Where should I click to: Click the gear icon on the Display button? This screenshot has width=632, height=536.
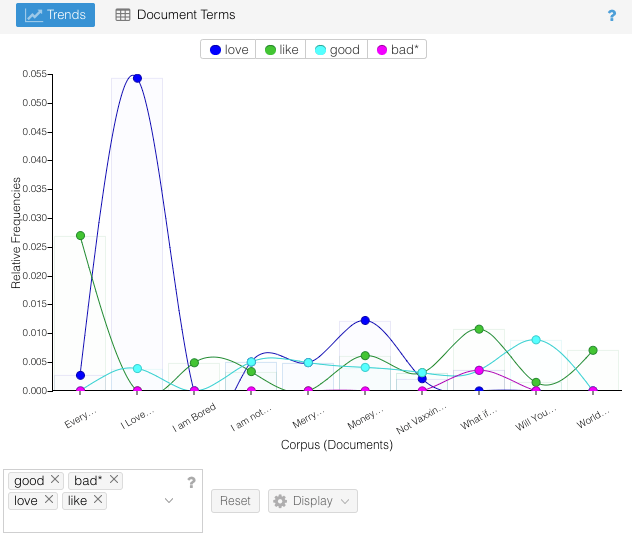[x=280, y=501]
